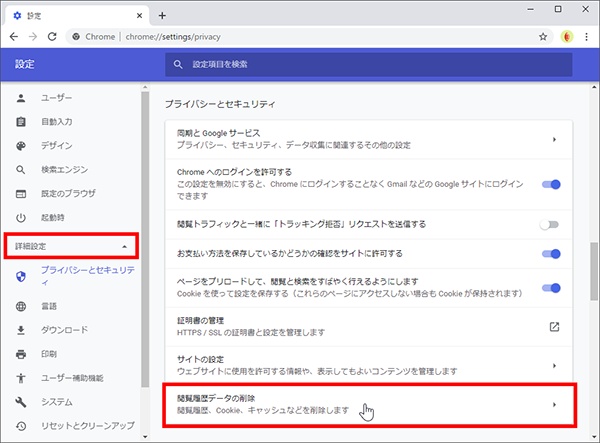Open システム in the sidebar
The image size is (600, 443).
(x=57, y=402)
